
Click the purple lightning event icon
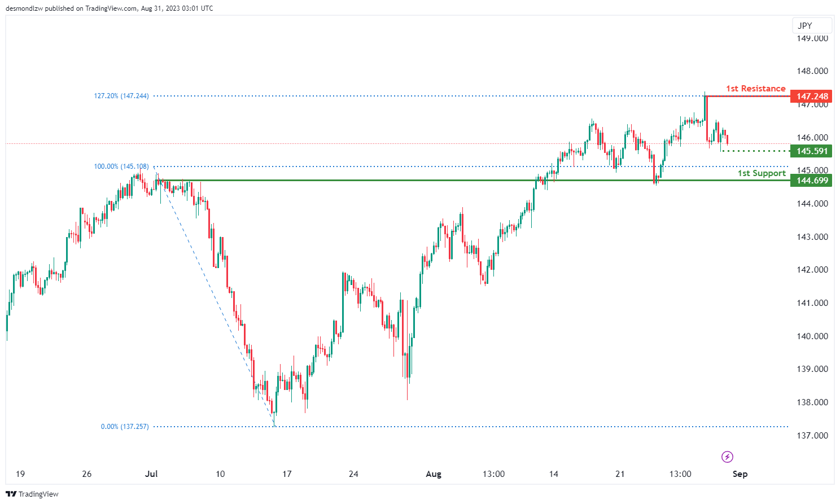point(728,457)
